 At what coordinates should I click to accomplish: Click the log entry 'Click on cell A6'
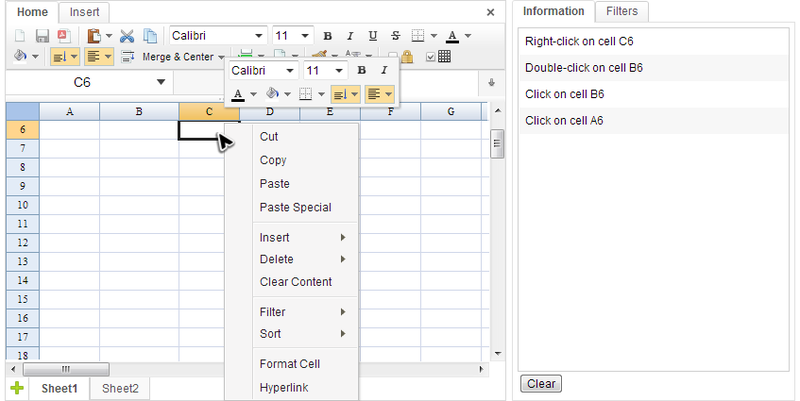click(654, 121)
